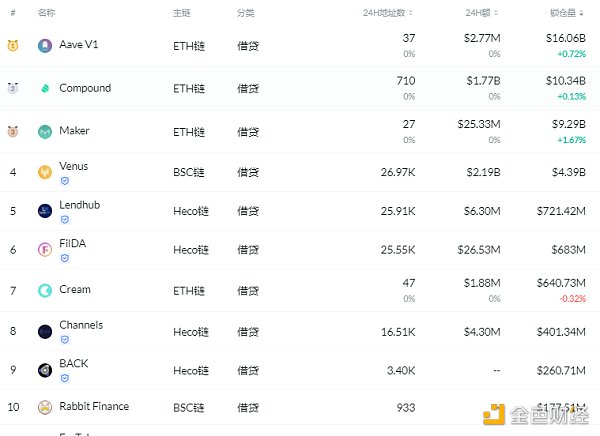The image size is (600, 436).
Task: Open the Lendhub project name link
Action: [79, 205]
